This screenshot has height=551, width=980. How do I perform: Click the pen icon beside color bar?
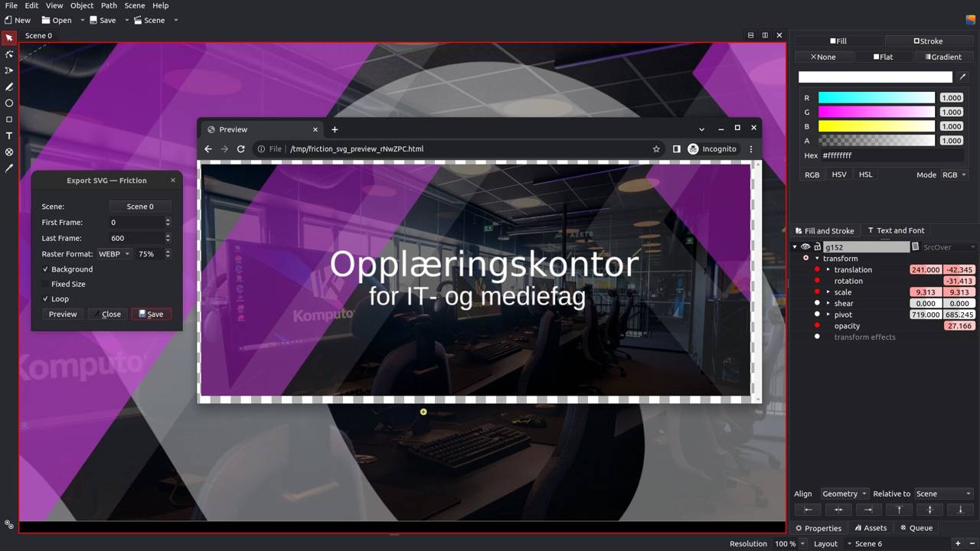(963, 77)
